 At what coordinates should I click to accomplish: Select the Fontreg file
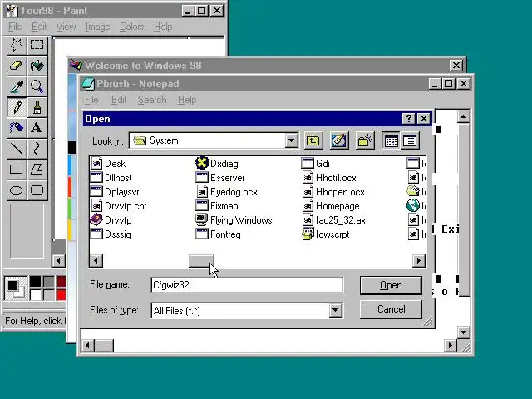pos(219,234)
